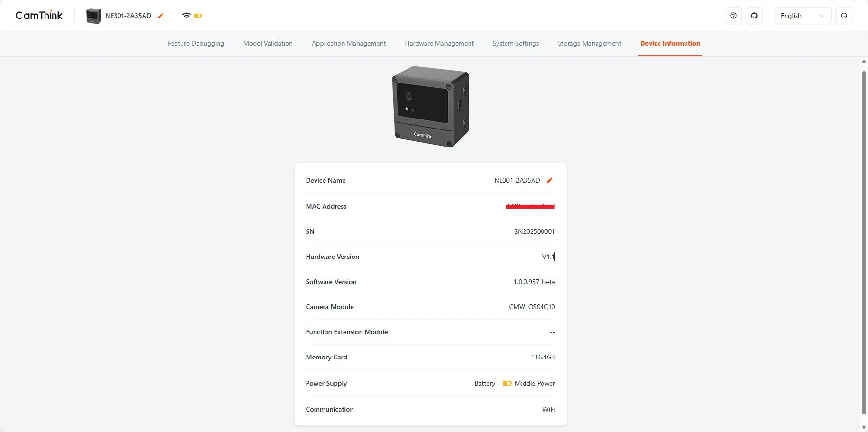
Task: Go to Application Management tab
Action: [x=348, y=43]
